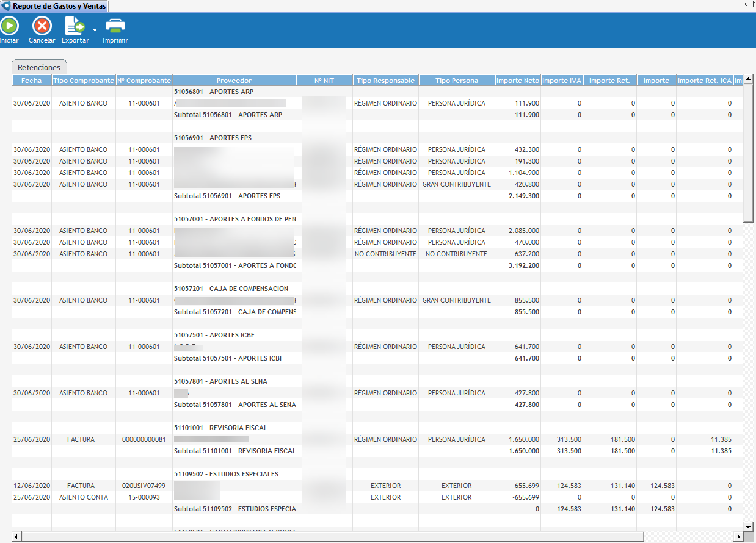Image resolution: width=756 pixels, height=543 pixels.
Task: Select the Retenciones tab
Action: click(39, 67)
